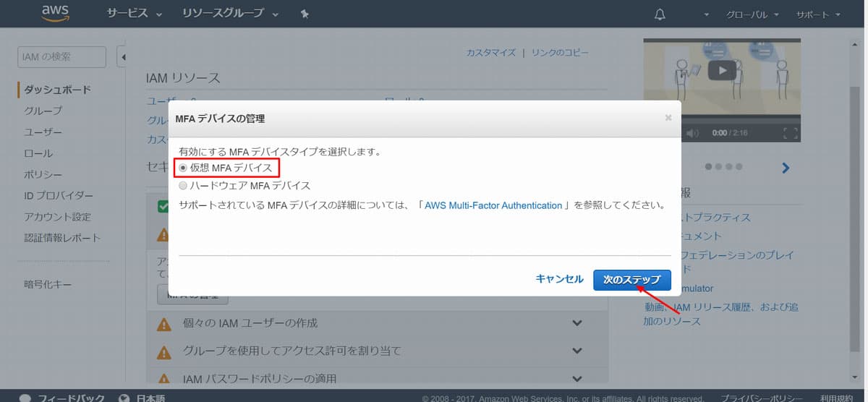Open アカウント設定 in the sidebar
This screenshot has width=868, height=402.
tap(58, 216)
